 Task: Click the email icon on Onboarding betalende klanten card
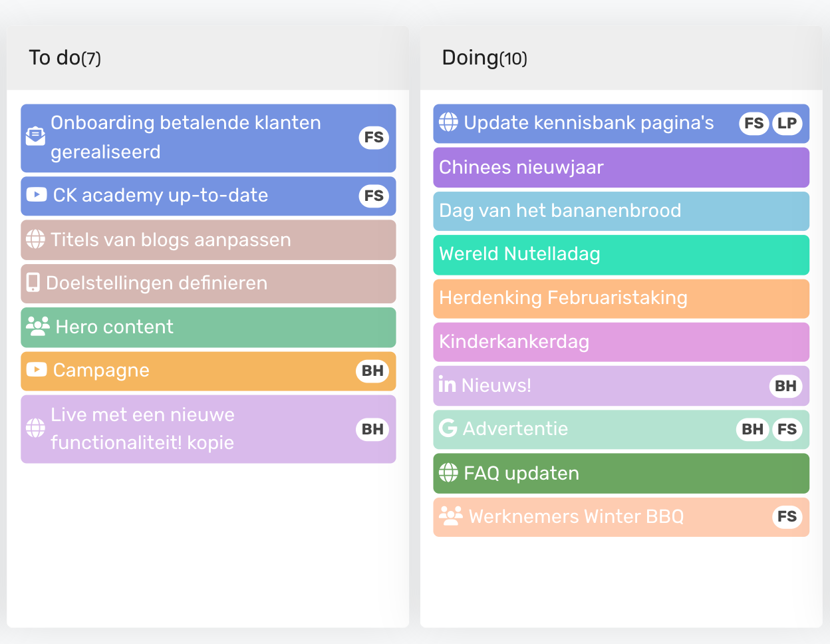(x=35, y=136)
